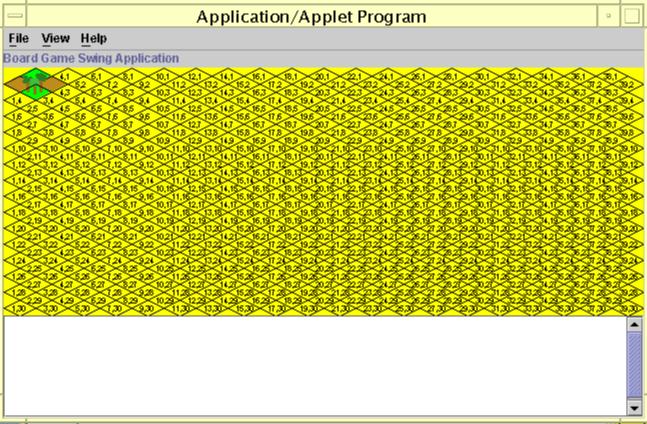The height and width of the screenshot is (424, 647).
Task: Select board cell 1,10
Action: 19,148
